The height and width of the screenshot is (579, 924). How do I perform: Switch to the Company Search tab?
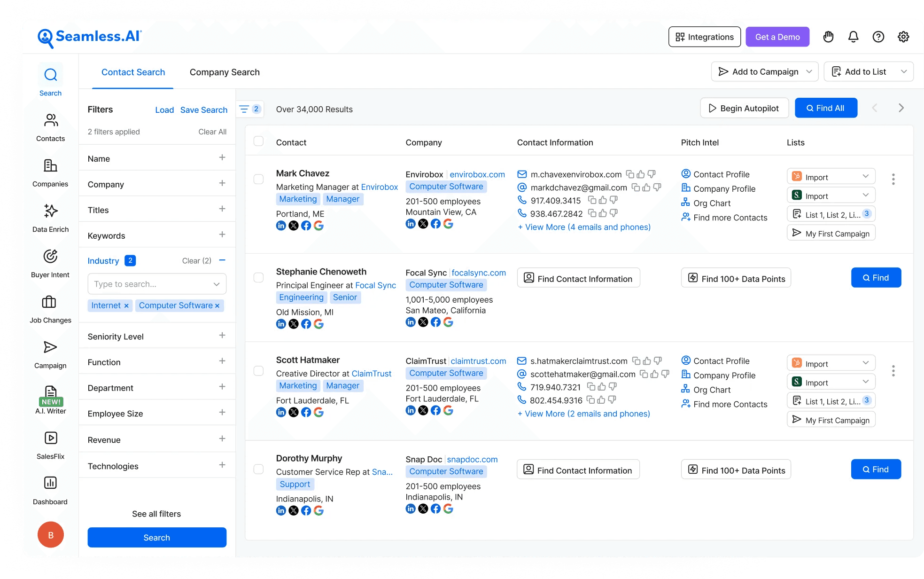click(225, 72)
